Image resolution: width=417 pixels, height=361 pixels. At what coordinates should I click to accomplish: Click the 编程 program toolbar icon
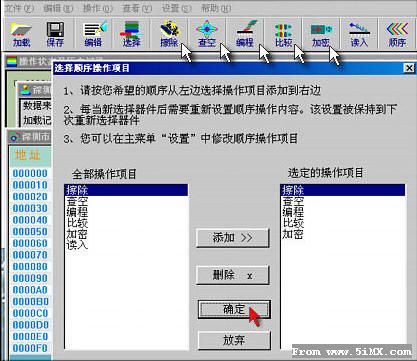[x=245, y=34]
